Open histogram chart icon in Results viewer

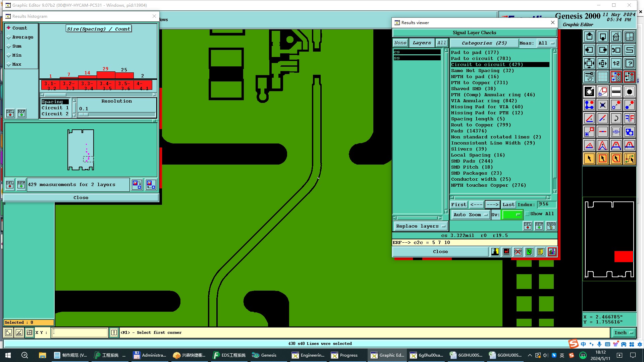click(552, 252)
